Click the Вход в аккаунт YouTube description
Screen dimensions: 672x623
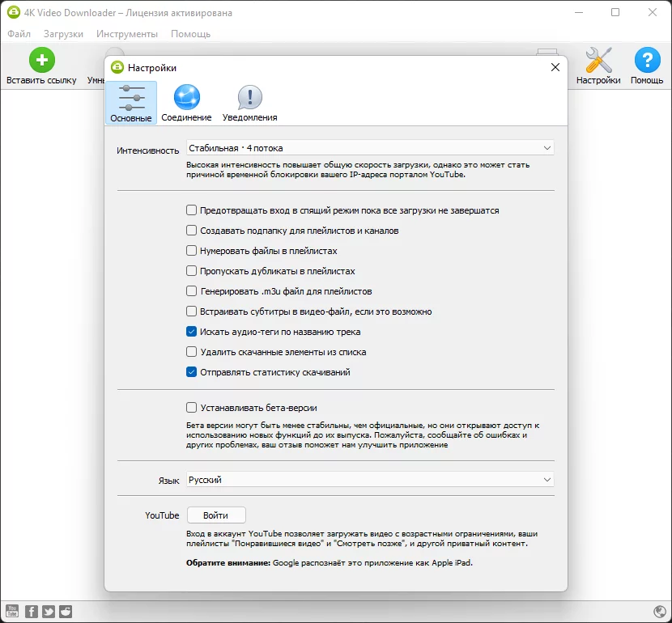[362, 539]
